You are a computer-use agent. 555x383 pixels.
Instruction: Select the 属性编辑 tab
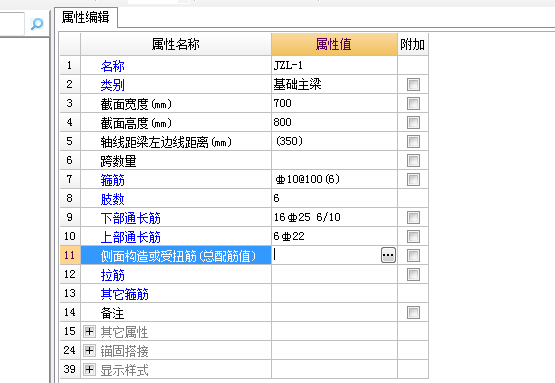coord(86,17)
